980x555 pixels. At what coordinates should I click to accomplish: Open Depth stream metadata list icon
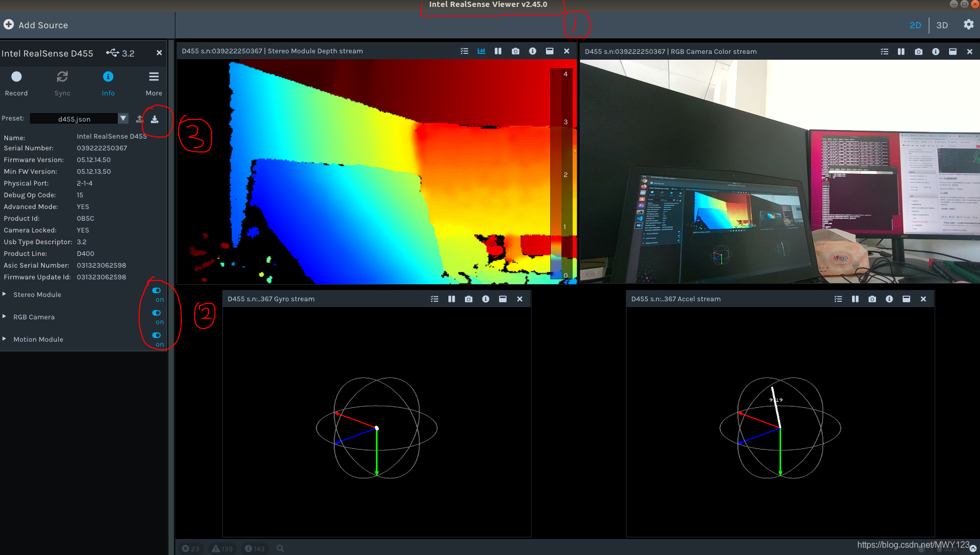[x=464, y=51]
